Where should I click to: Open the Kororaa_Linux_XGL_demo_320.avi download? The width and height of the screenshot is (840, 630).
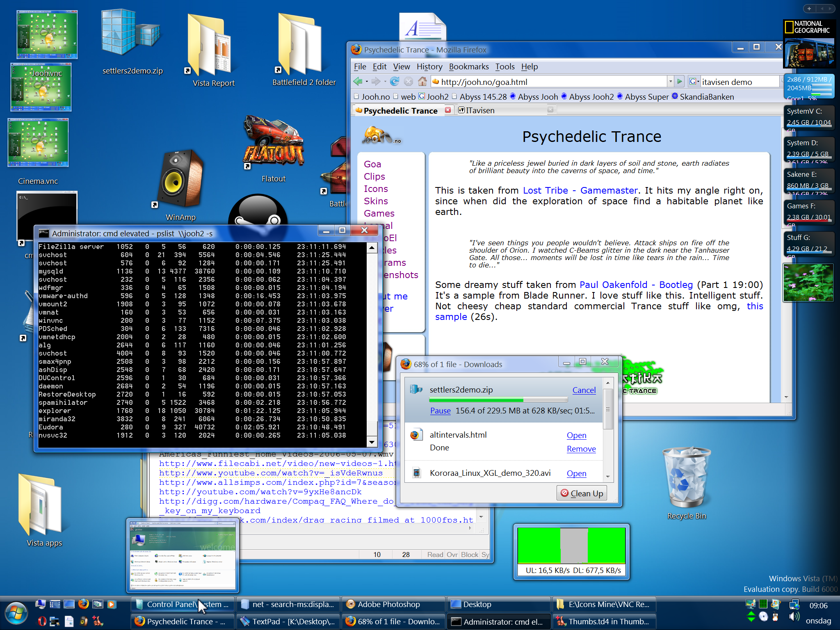click(x=576, y=473)
